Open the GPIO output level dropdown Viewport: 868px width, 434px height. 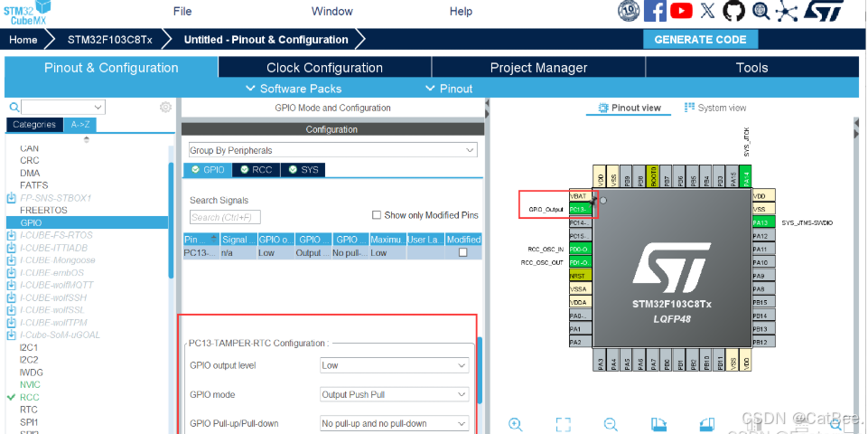click(394, 366)
